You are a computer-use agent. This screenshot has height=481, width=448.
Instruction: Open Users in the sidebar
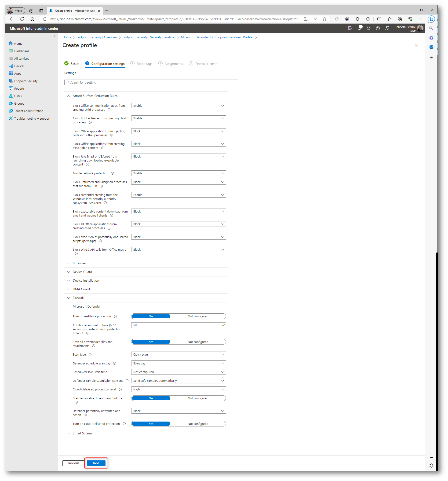click(x=18, y=96)
